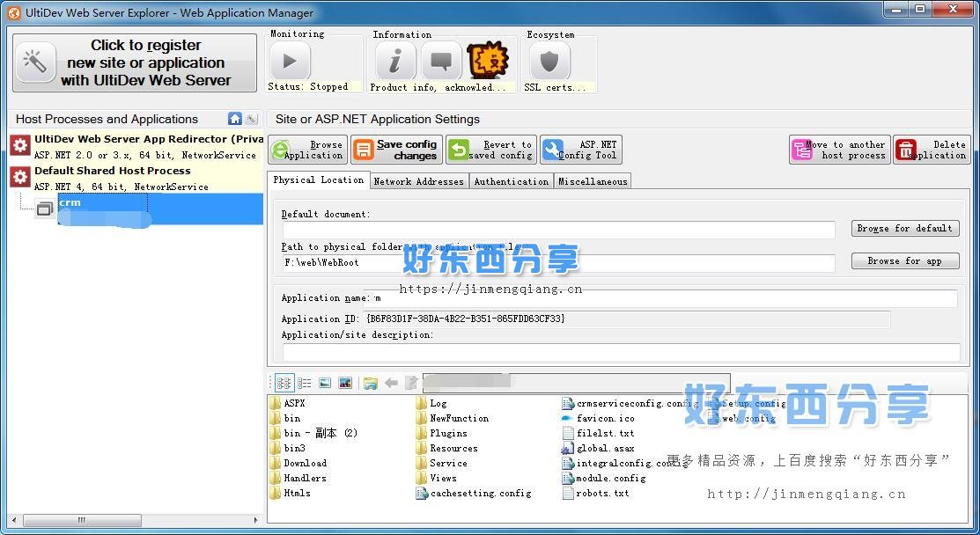Viewport: 980px width, 535px height.
Task: Open the Miscellaneous tab
Action: coord(593,181)
